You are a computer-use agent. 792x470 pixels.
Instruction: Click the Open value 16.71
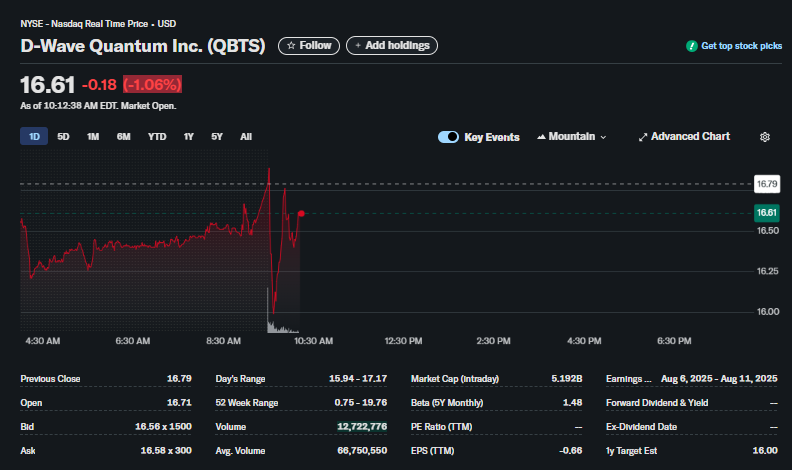pos(179,403)
